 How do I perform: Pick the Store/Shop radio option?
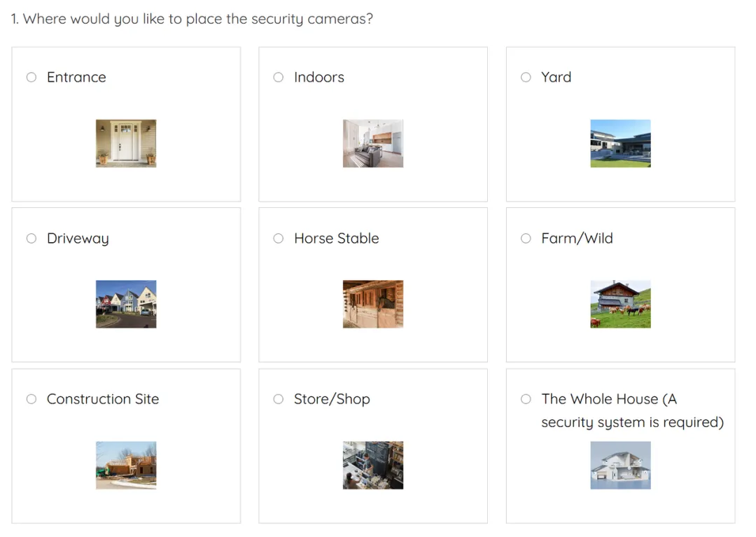tap(278, 398)
